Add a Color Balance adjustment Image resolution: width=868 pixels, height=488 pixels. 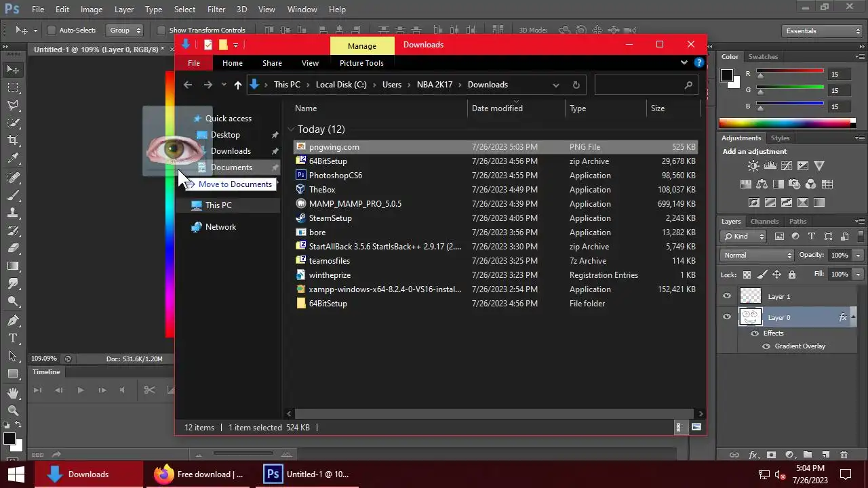[x=762, y=184]
